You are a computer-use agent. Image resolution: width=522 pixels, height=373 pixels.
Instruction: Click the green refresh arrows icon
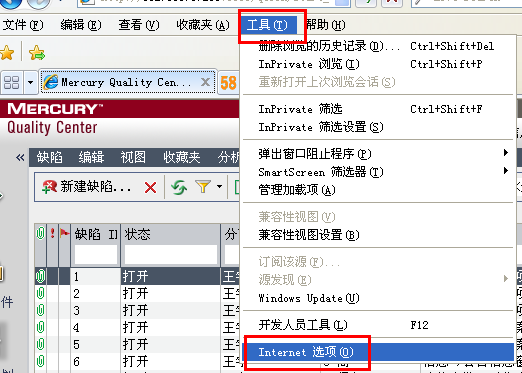[179, 187]
